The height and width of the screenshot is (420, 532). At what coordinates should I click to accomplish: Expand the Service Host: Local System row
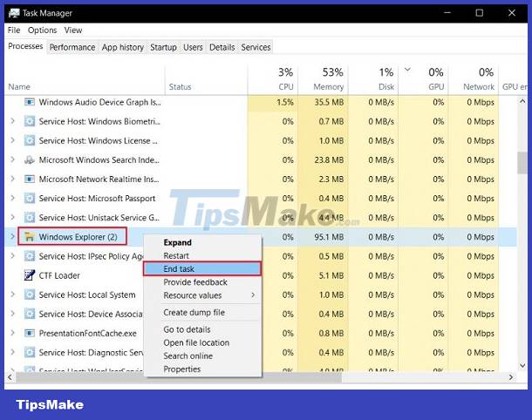[x=12, y=295]
